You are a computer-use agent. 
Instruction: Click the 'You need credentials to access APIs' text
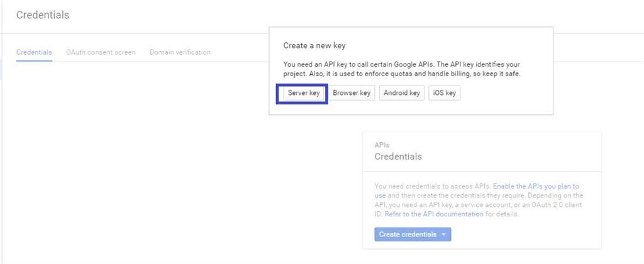point(433,187)
